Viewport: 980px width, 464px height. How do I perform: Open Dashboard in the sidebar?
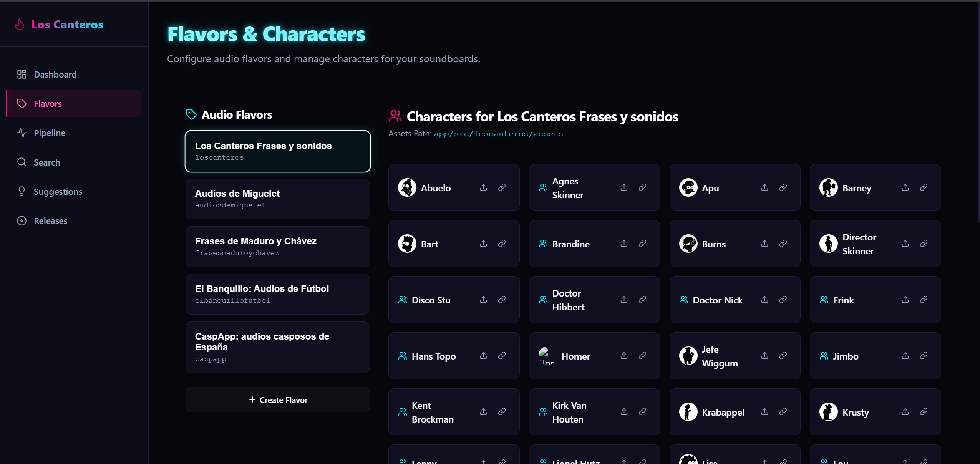[x=74, y=75]
